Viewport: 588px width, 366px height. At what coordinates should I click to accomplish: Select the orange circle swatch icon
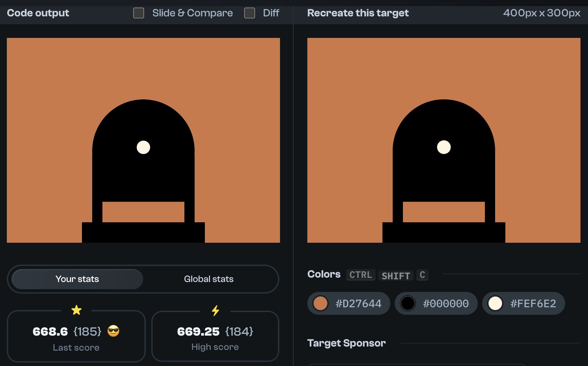click(320, 303)
